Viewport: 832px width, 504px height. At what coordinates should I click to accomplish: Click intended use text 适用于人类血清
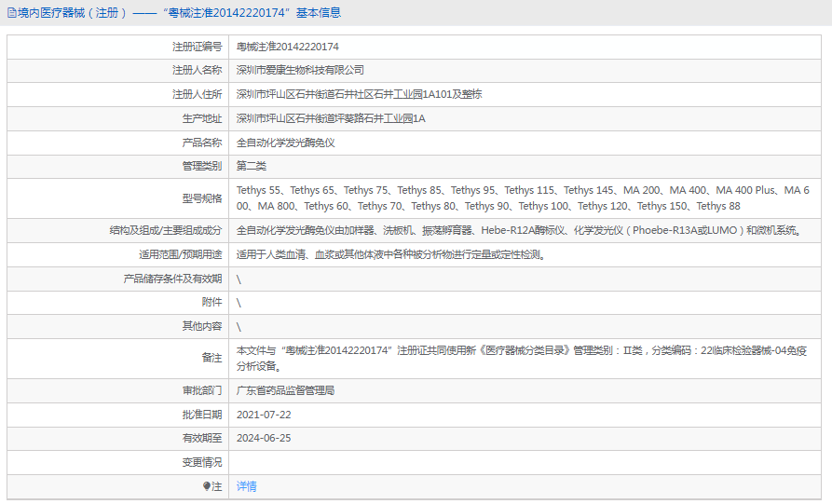[x=391, y=254]
